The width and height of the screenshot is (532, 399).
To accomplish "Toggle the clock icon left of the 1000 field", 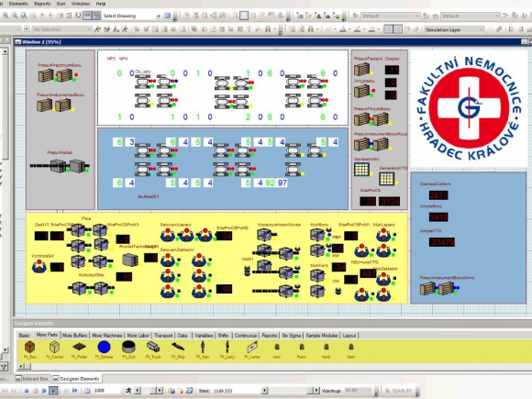I will click(87, 391).
